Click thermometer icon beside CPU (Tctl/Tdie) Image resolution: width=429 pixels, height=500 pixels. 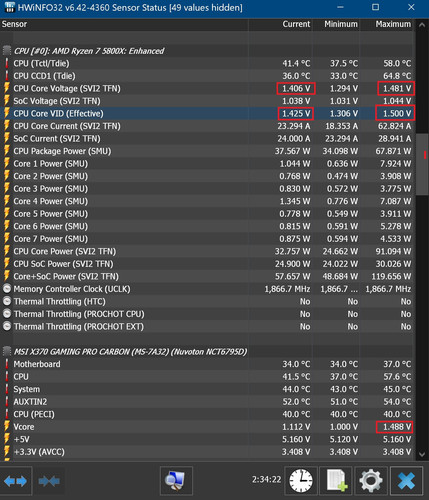[x=7, y=63]
